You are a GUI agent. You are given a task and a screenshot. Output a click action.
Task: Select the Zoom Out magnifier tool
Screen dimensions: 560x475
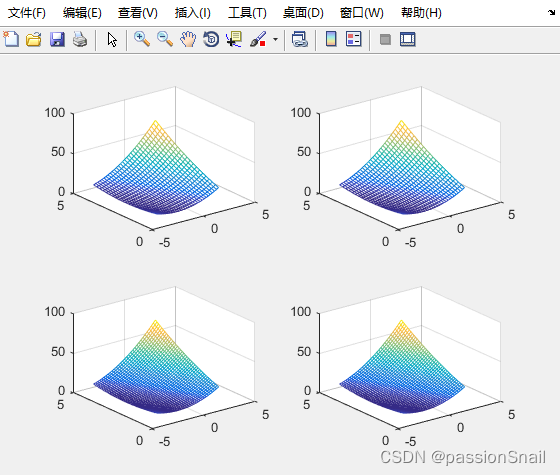click(165, 39)
